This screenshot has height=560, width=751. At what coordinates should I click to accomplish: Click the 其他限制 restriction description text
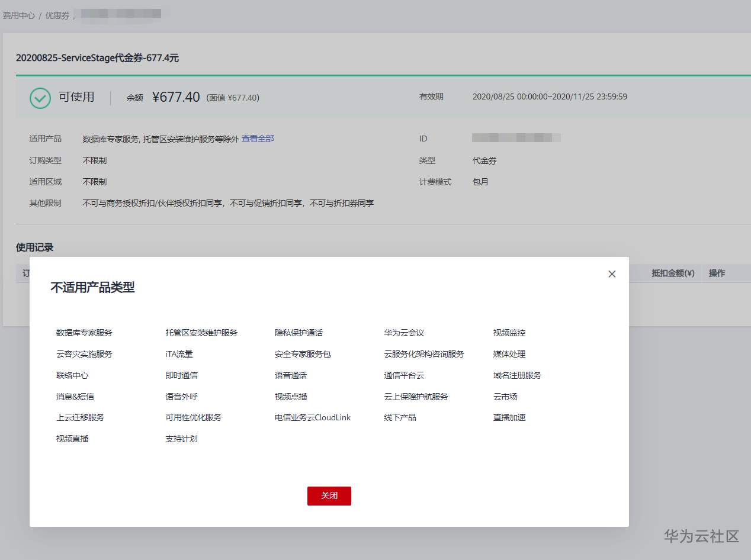tap(228, 203)
